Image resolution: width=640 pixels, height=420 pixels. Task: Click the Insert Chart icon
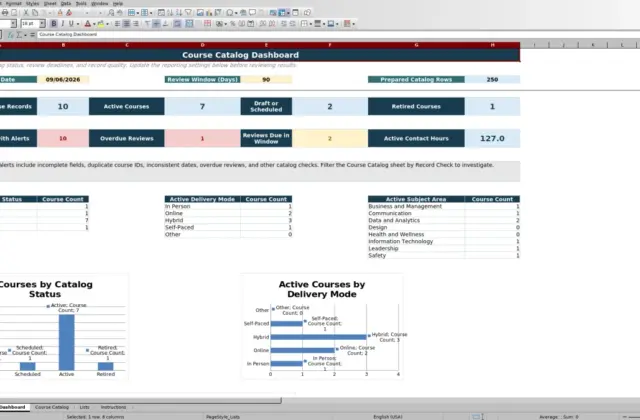click(209, 13)
